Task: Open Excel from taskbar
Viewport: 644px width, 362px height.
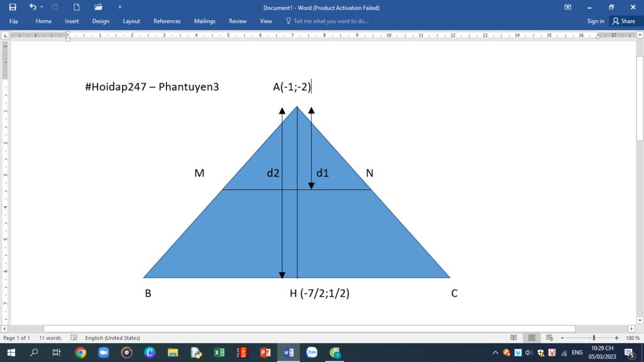Action: click(x=219, y=353)
